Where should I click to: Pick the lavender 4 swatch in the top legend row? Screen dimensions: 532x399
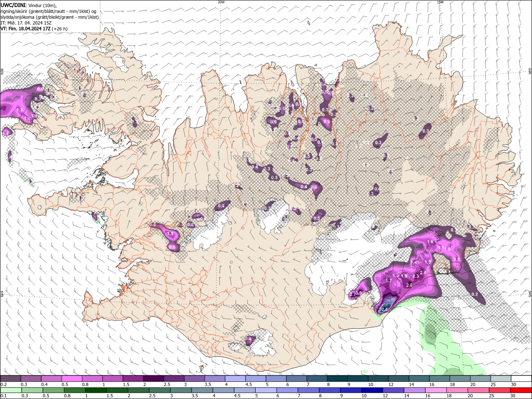click(235, 379)
